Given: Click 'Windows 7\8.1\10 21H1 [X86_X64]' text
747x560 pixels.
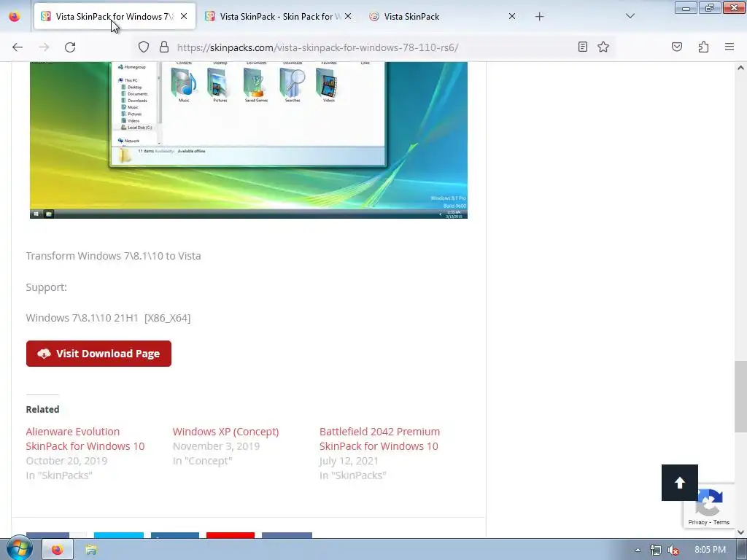Looking at the screenshot, I should point(108,318).
